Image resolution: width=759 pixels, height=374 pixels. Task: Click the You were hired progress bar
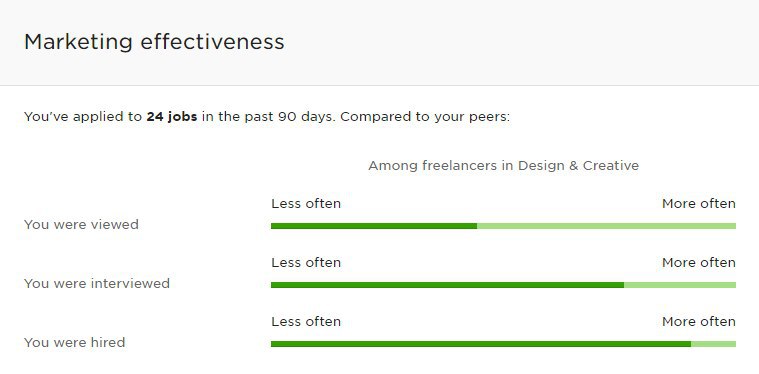click(503, 344)
